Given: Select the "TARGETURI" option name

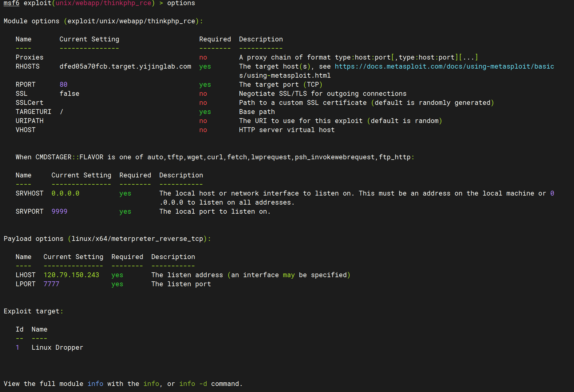Looking at the screenshot, I should pyautogui.click(x=34, y=112).
